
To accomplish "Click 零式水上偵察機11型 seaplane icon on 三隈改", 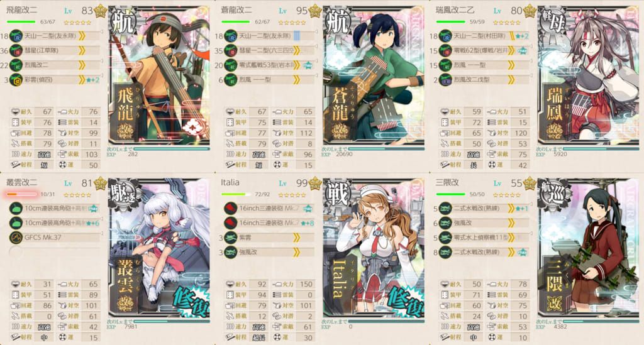I will tap(445, 238).
